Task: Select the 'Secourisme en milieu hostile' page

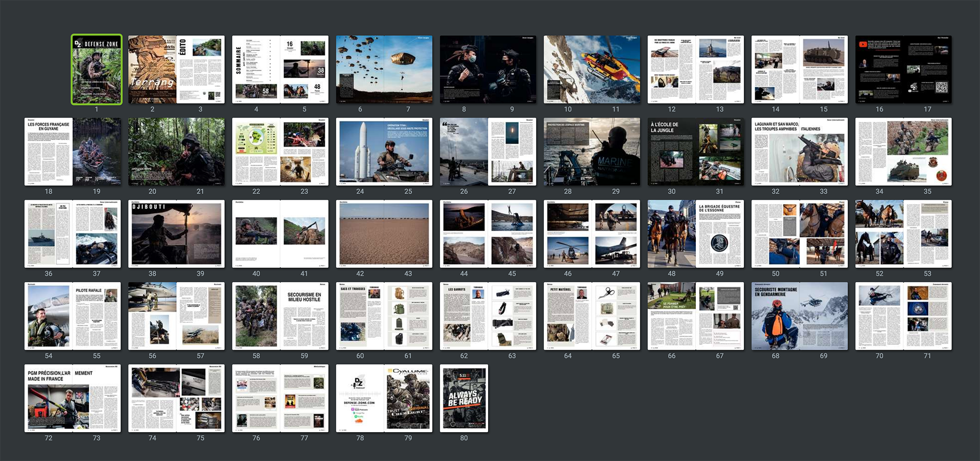Action: click(304, 316)
